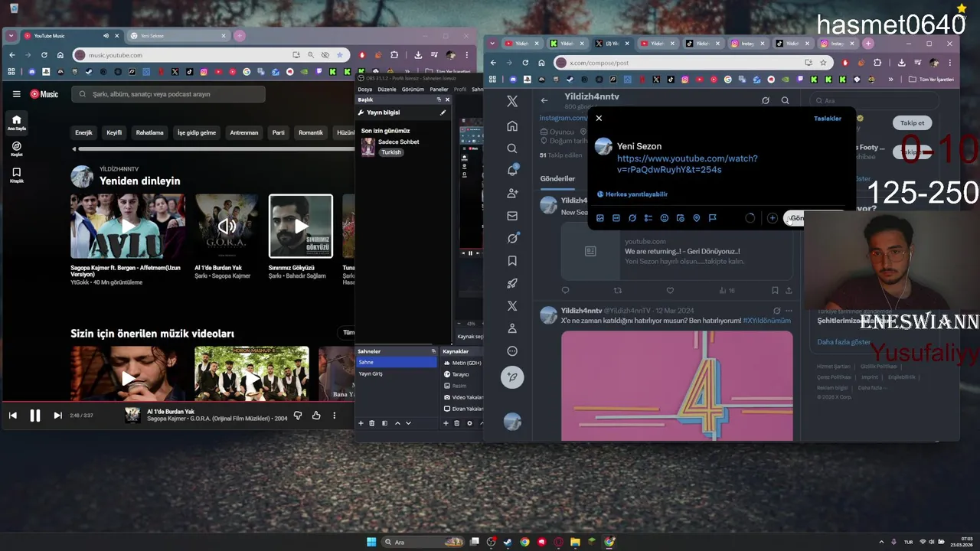This screenshot has width=980, height=551.
Task: Open Windows Start menu
Action: coord(371,542)
